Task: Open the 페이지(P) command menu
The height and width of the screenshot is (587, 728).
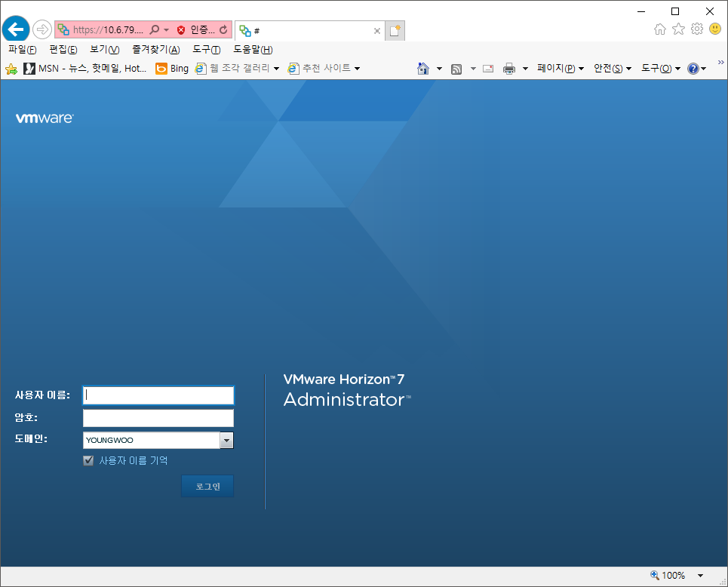Action: [561, 69]
